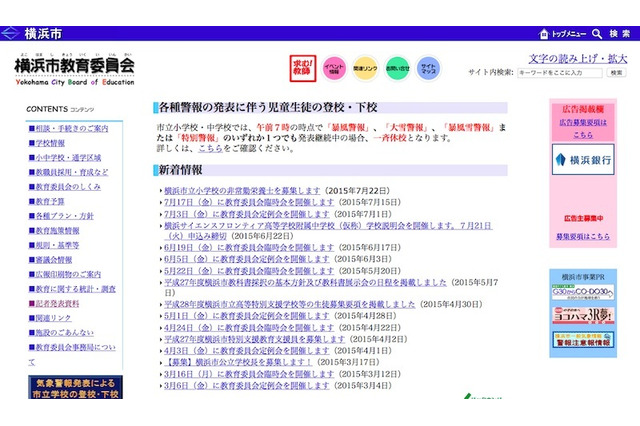Open the yellow 関連リンク circle
This screenshot has width=640, height=426.
[x=365, y=69]
